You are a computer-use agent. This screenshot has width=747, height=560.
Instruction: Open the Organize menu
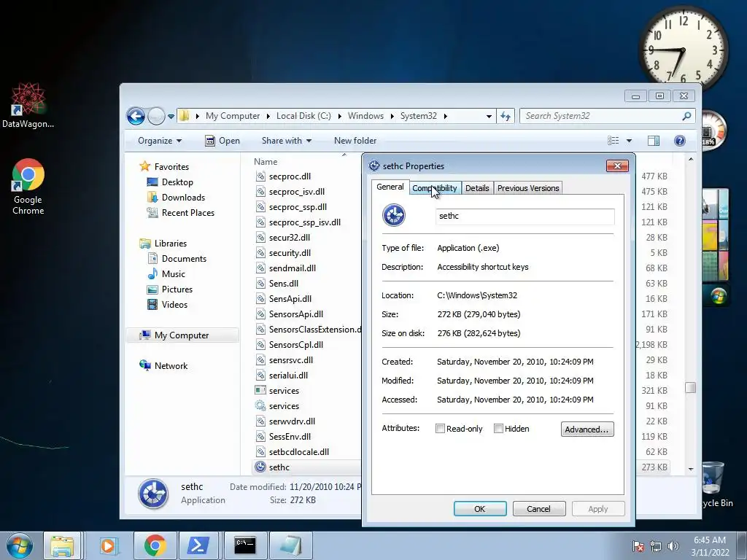(x=160, y=141)
